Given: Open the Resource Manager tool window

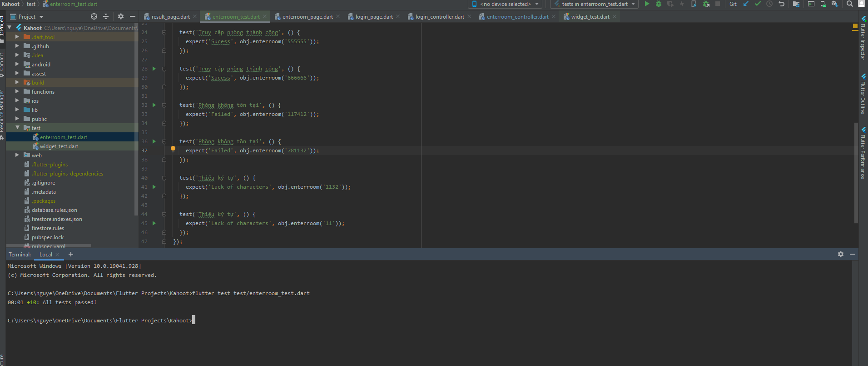Looking at the screenshot, I should [x=2, y=114].
